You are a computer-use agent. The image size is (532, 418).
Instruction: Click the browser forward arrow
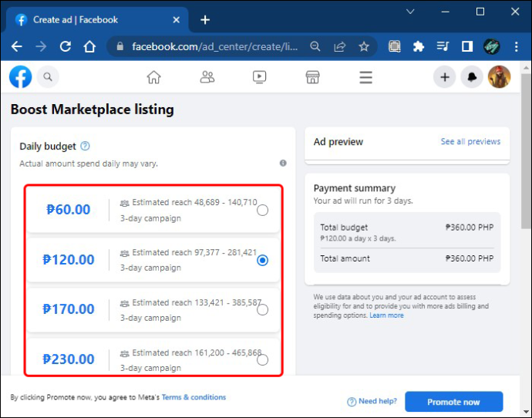(x=41, y=46)
